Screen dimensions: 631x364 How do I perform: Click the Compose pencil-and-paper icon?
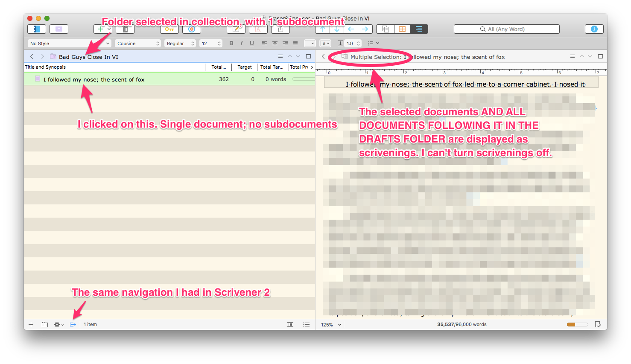point(236,29)
